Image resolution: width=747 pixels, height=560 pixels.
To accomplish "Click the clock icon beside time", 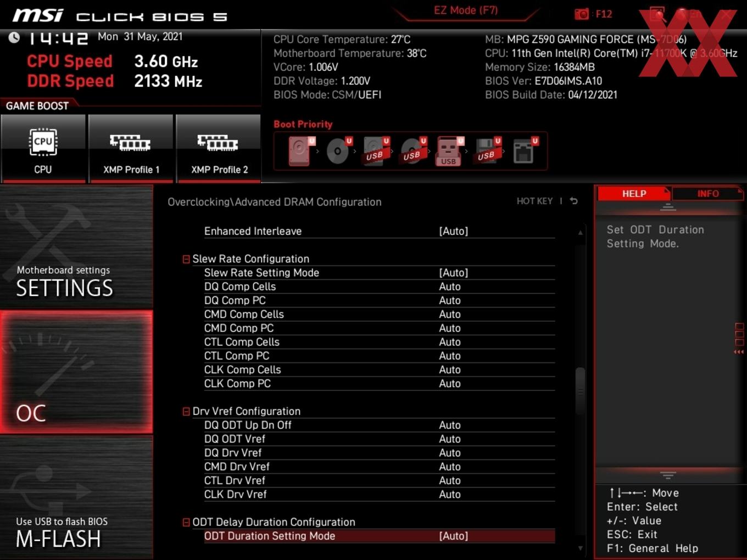I will [14, 37].
